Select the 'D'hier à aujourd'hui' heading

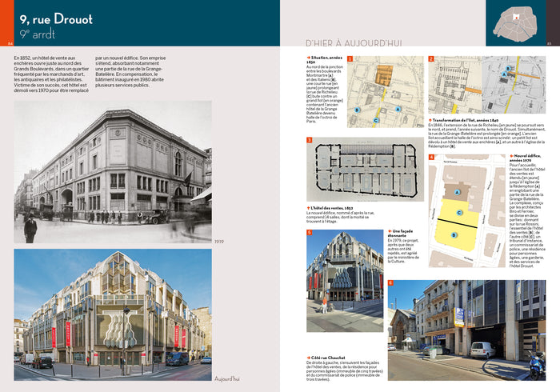point(353,42)
